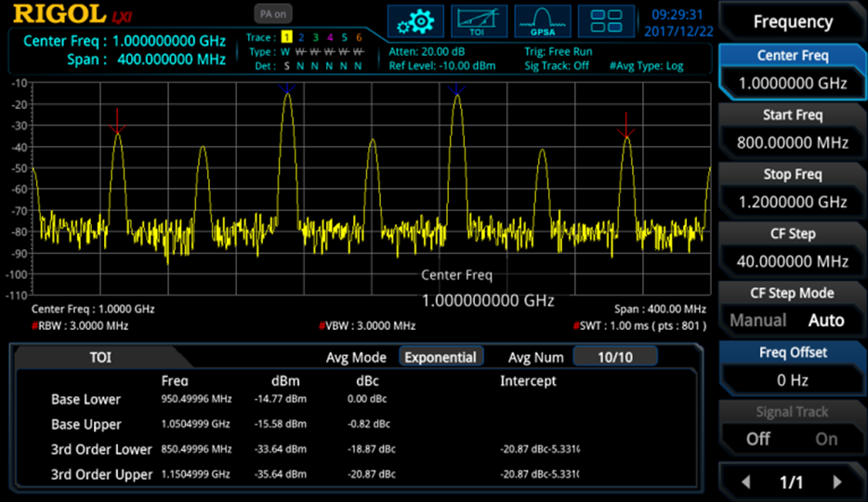Switch CF Step Mode to Manual
Image resolution: width=868 pixels, height=502 pixels.
[757, 321]
